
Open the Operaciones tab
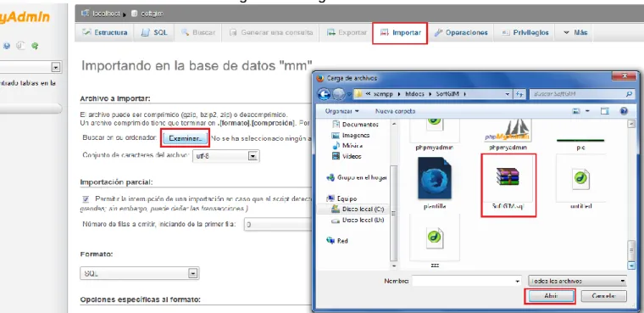tap(461, 32)
